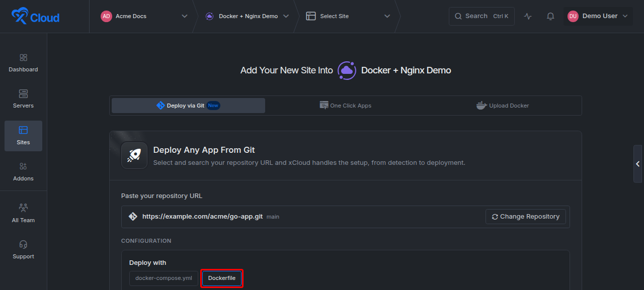Expand the collapsed right side panel
The width and height of the screenshot is (644, 290).
point(638,164)
